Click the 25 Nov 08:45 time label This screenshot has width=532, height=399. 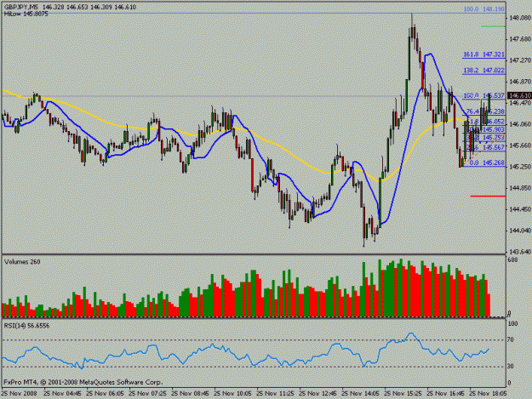[x=191, y=394]
